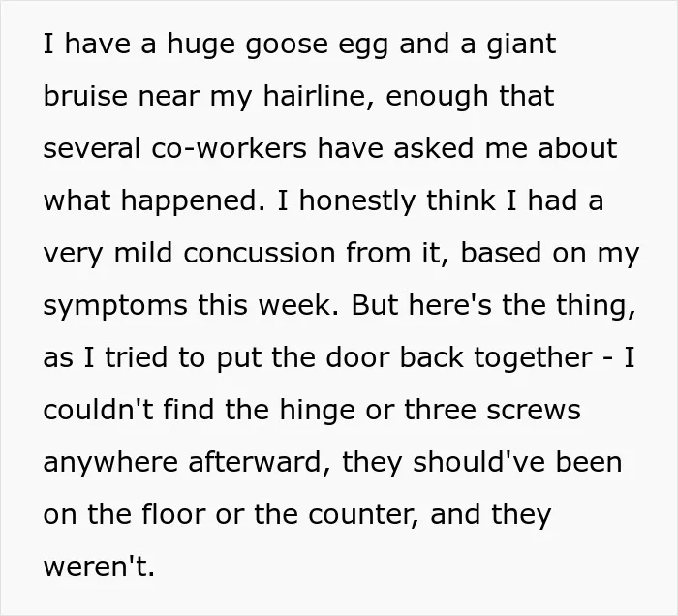Click the words "three screws"
The height and width of the screenshot is (616, 678).
coord(492,410)
